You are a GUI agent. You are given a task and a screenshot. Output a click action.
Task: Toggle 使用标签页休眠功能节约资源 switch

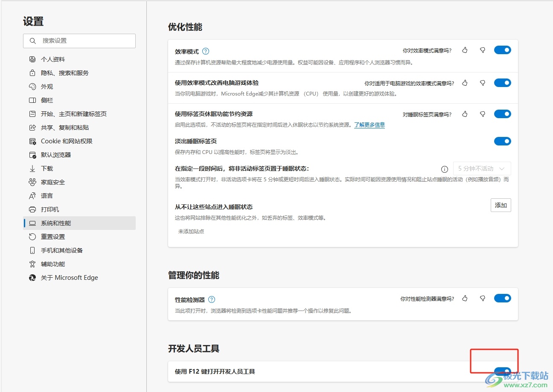[503, 114]
